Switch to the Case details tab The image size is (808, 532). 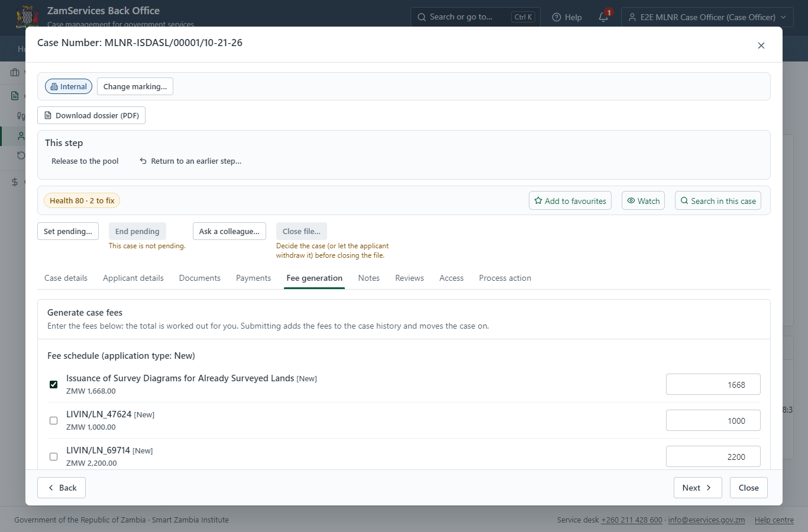[66, 278]
